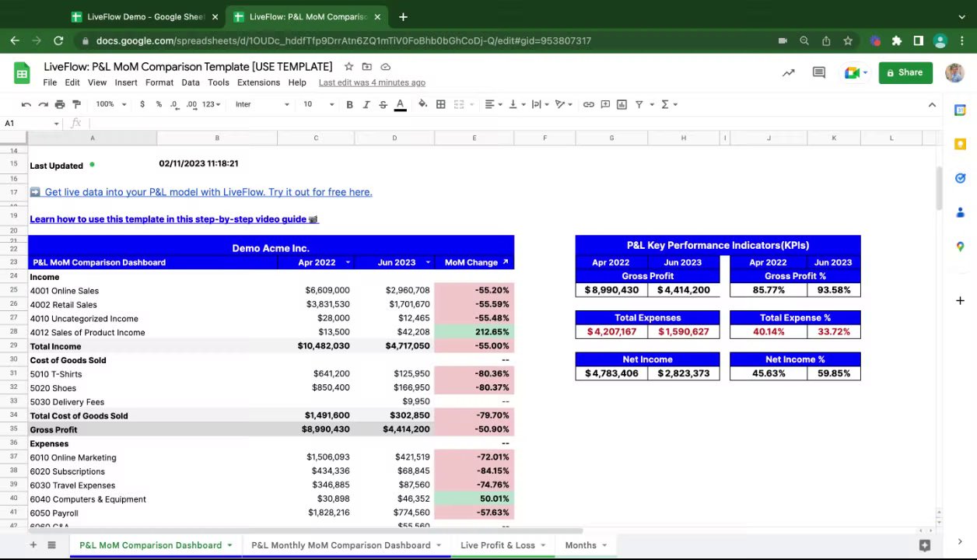The height and width of the screenshot is (560, 977).
Task: Switch to Live Profit & Loss tab
Action: coord(498,545)
